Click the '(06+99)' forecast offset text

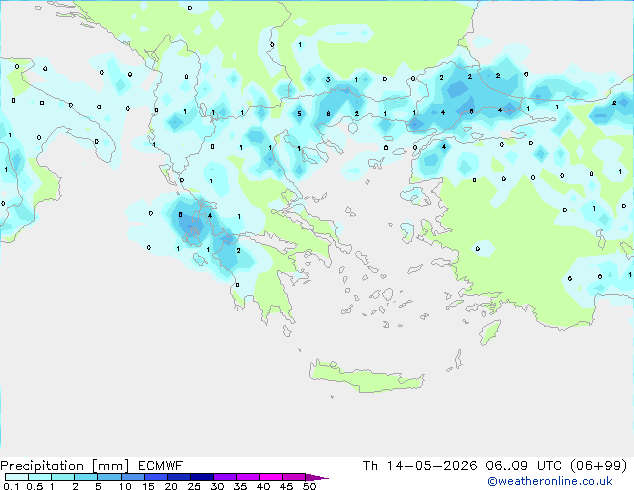598,466
